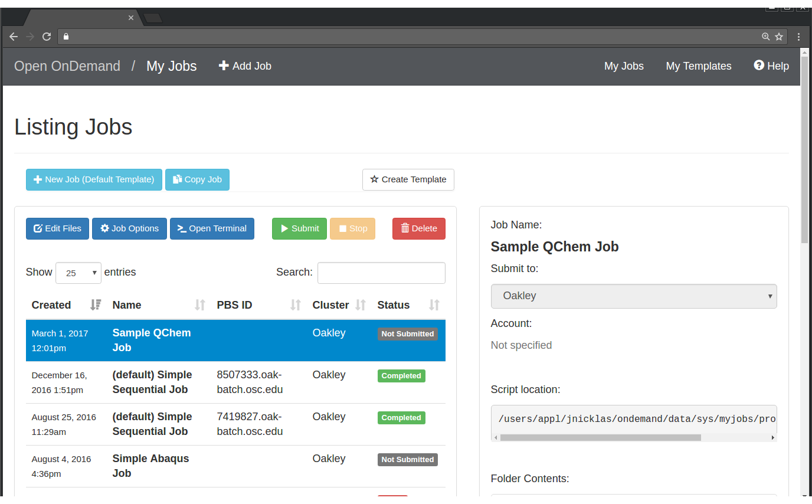Click Not Submitted badge of Simple Abaqus Job
Viewport: 812px width, 504px height.
[408, 460]
